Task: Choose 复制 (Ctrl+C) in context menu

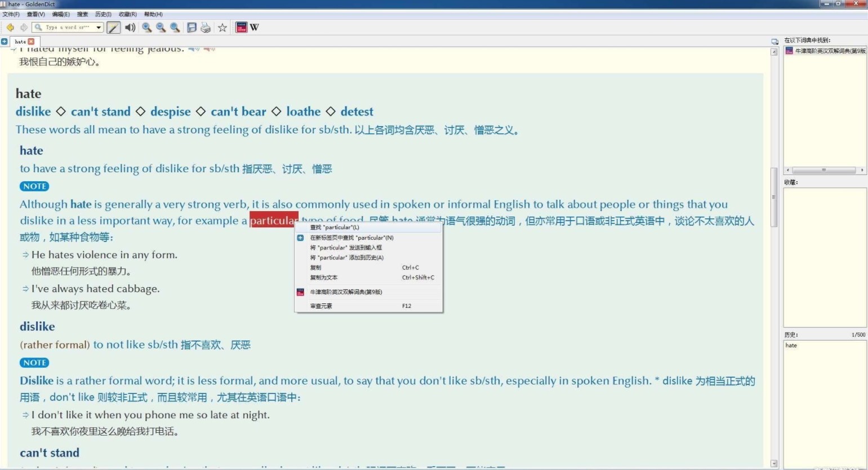Action: 368,268
